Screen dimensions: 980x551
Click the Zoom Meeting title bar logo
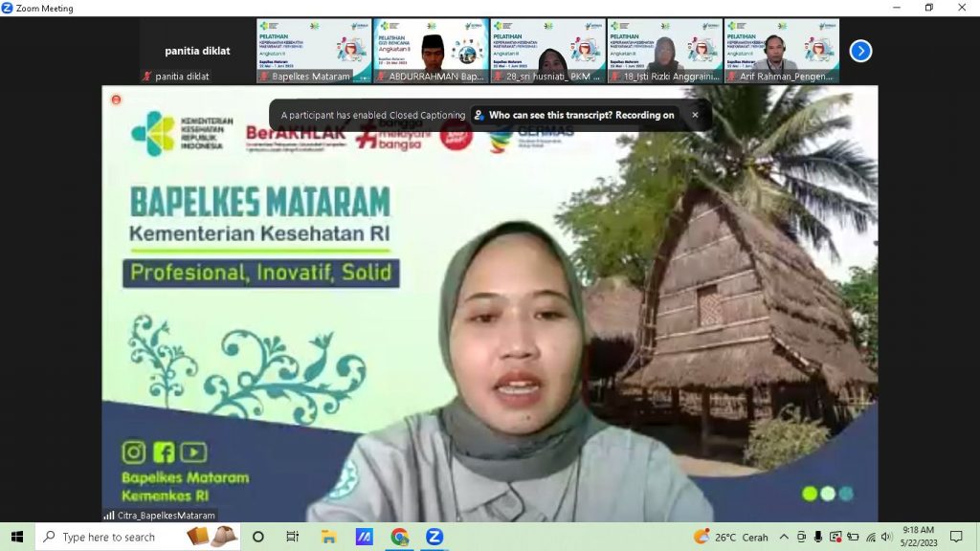coord(7,8)
